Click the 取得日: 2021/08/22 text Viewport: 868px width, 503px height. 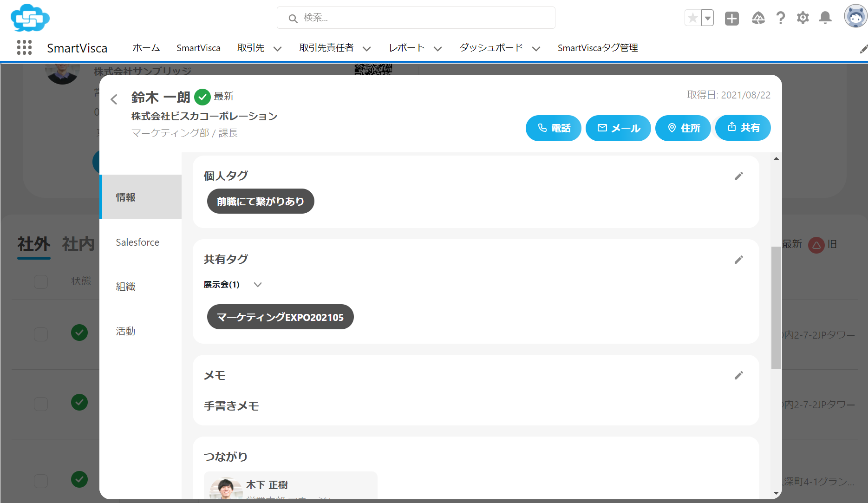coord(729,95)
